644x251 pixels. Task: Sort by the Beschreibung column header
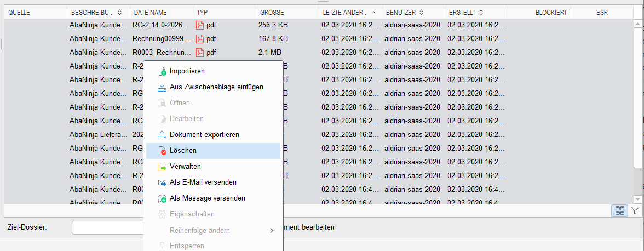click(99, 12)
